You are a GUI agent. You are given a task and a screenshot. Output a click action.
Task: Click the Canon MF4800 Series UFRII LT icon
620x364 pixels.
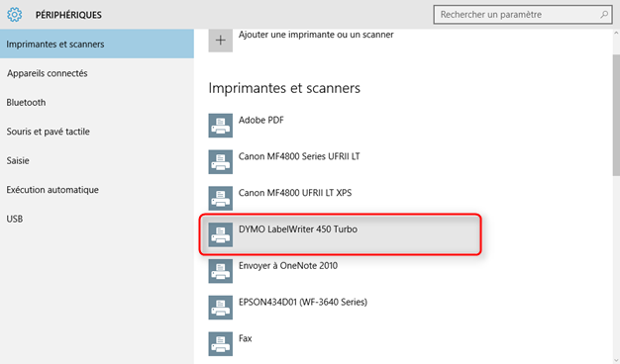[221, 162]
